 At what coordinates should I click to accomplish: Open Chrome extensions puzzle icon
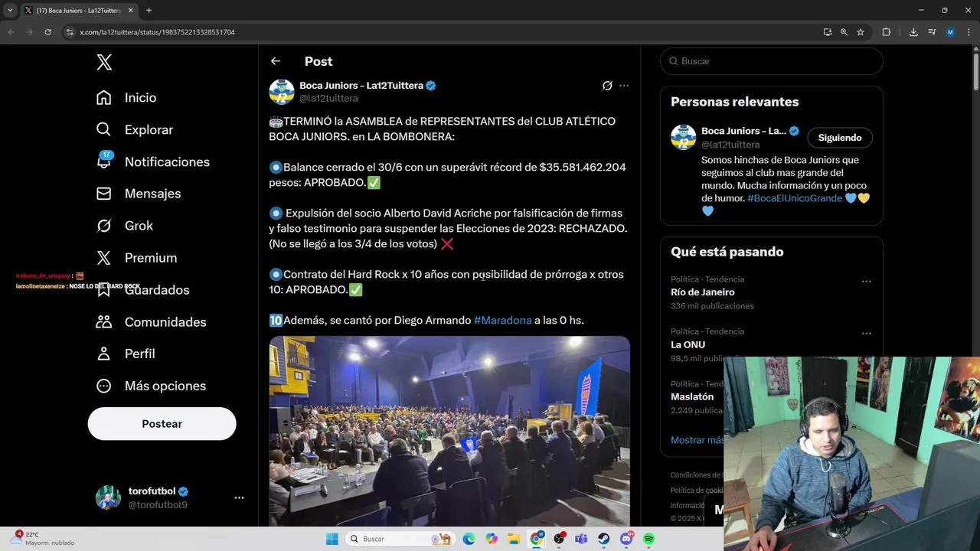pos(887,32)
